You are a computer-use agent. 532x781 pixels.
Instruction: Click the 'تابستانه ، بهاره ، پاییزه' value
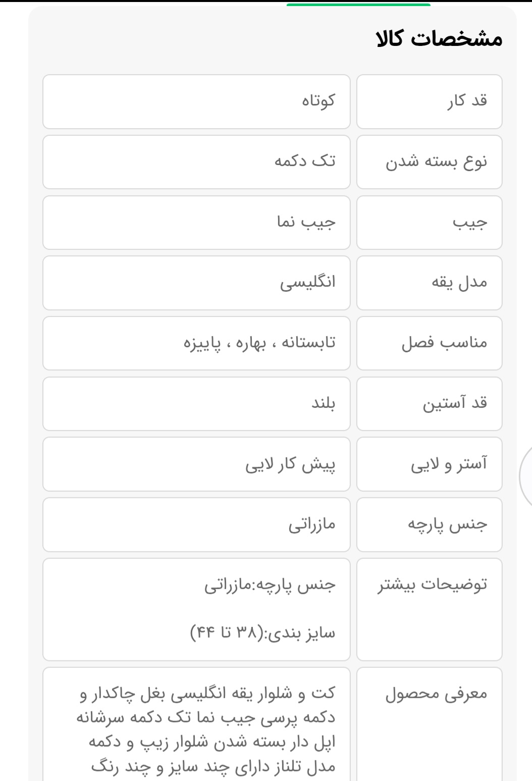pos(259,343)
